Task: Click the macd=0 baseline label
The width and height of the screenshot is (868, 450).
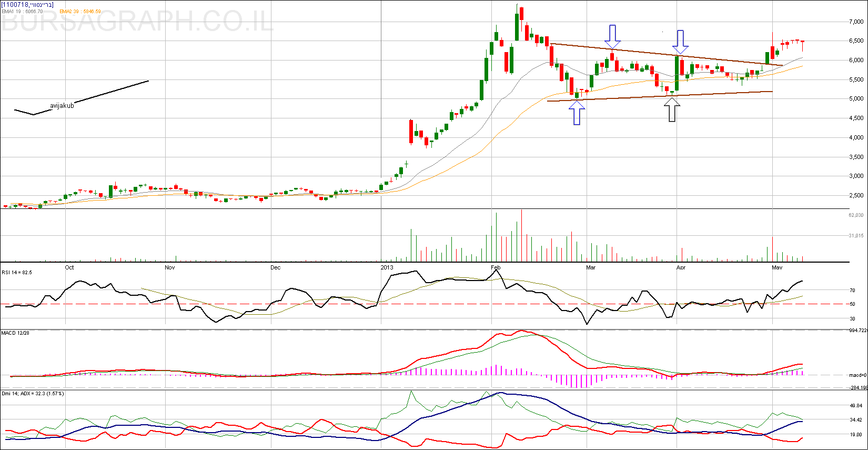Action: 858,375
